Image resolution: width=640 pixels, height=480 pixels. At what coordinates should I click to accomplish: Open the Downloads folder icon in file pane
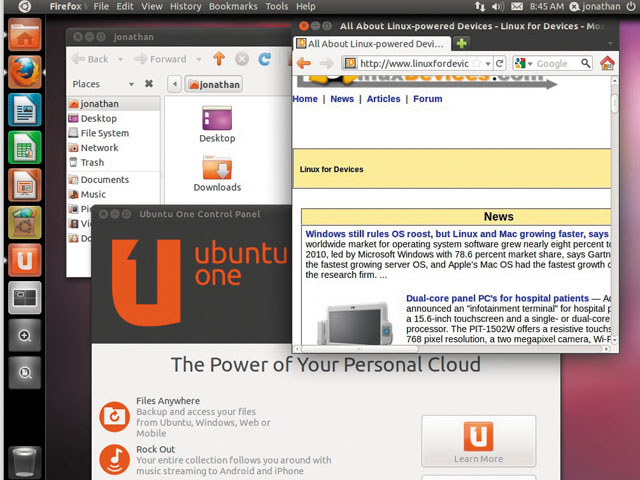click(217, 168)
